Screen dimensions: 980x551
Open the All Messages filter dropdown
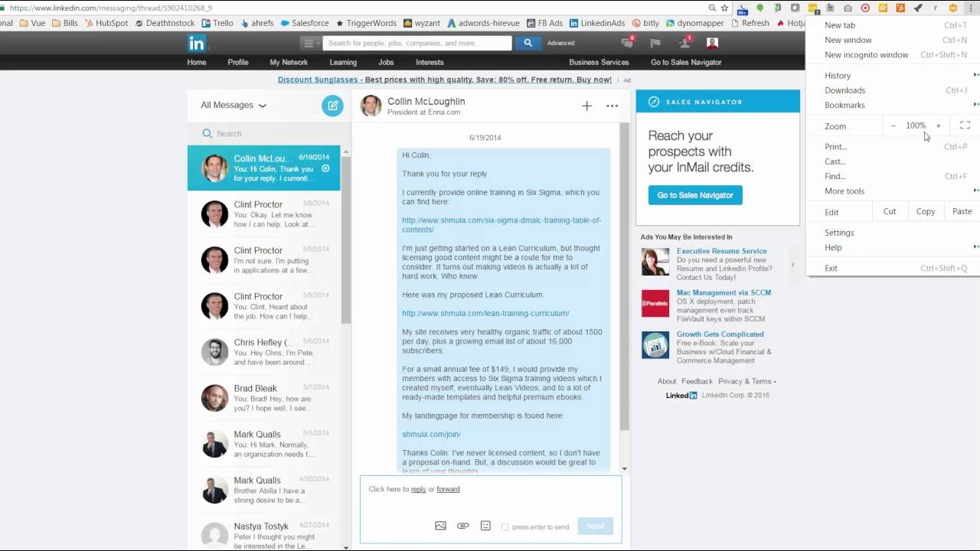tap(233, 105)
